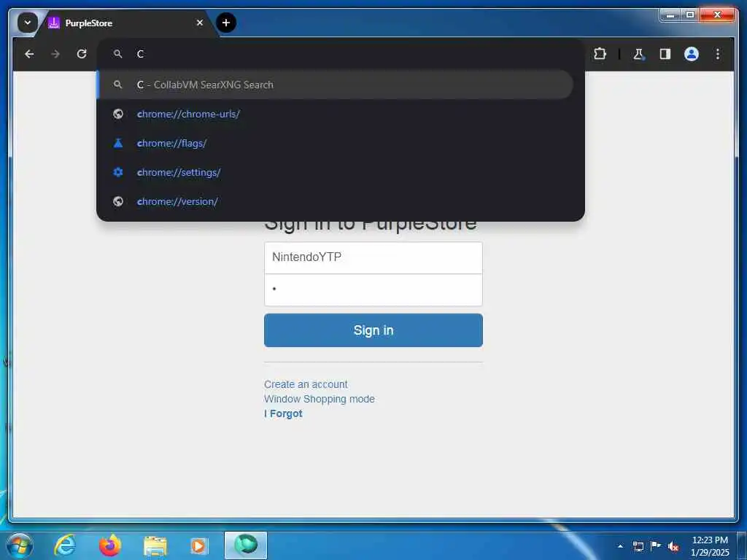
Task: Open the Create an account link
Action: 306,384
